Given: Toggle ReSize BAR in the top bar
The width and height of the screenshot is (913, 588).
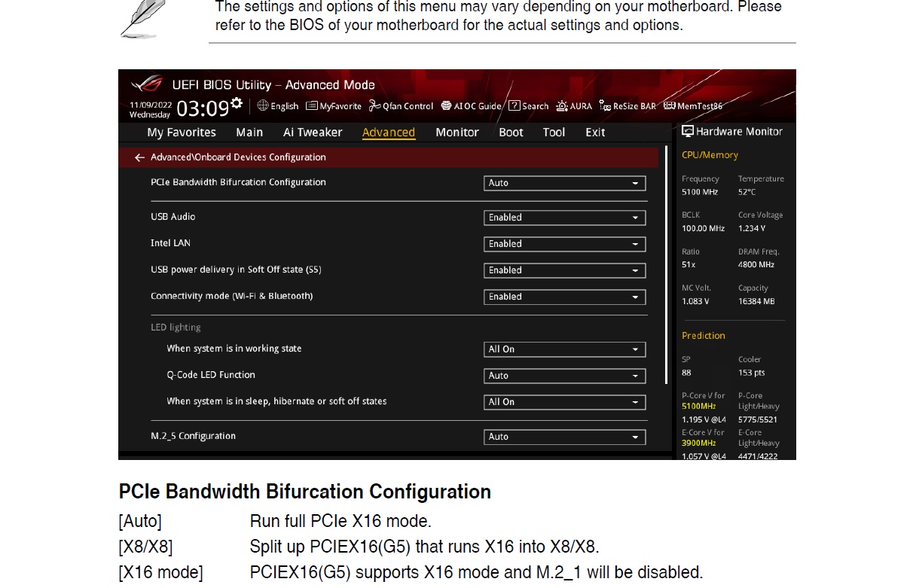Looking at the screenshot, I should [627, 106].
